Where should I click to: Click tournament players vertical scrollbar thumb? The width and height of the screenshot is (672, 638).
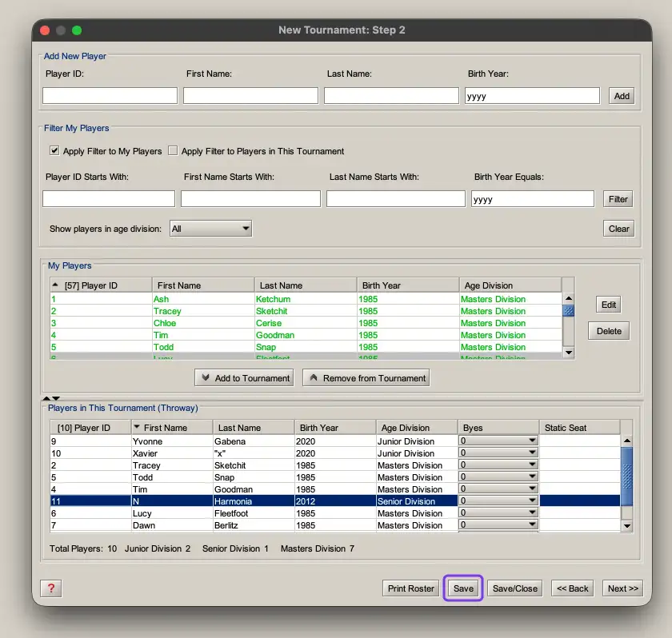(x=627, y=477)
